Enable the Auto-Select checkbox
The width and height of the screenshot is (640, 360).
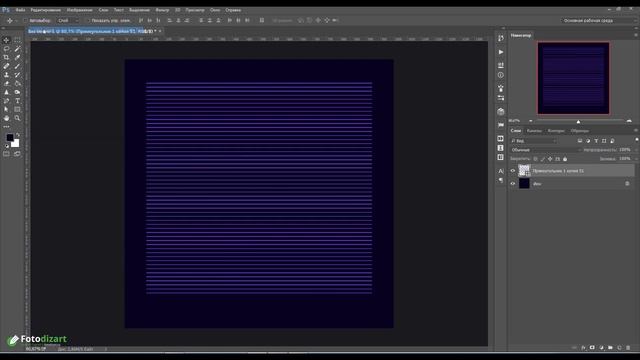25,20
